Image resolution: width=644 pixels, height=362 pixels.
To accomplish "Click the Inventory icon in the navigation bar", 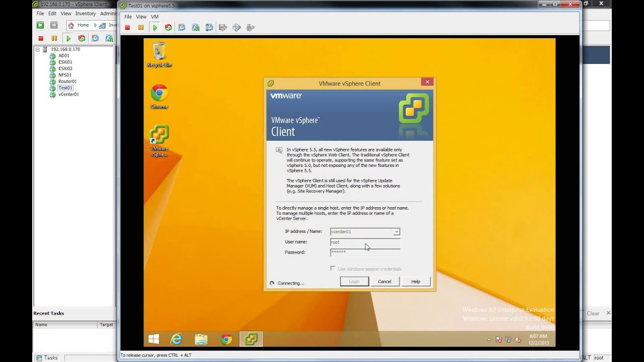I will tap(102, 25).
